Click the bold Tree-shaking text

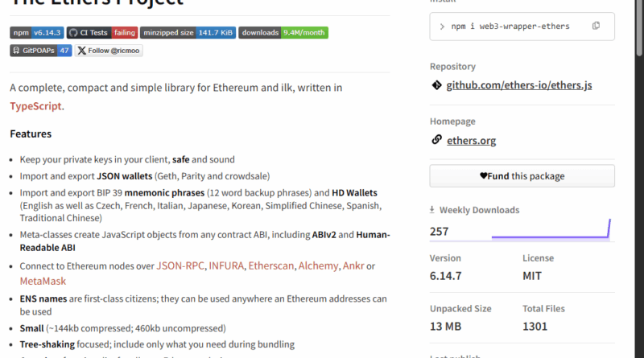click(47, 344)
